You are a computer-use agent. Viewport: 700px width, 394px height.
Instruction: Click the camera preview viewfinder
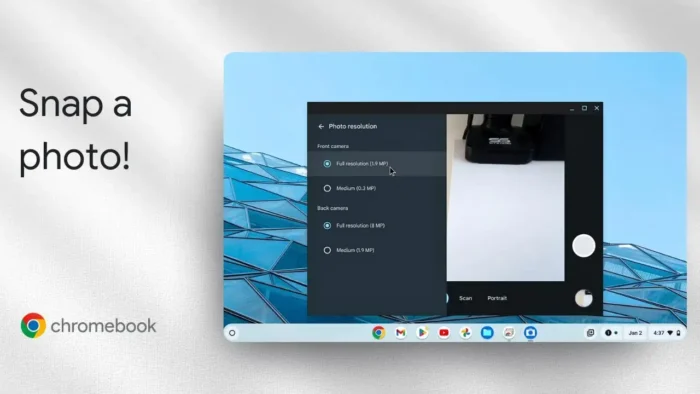point(505,198)
